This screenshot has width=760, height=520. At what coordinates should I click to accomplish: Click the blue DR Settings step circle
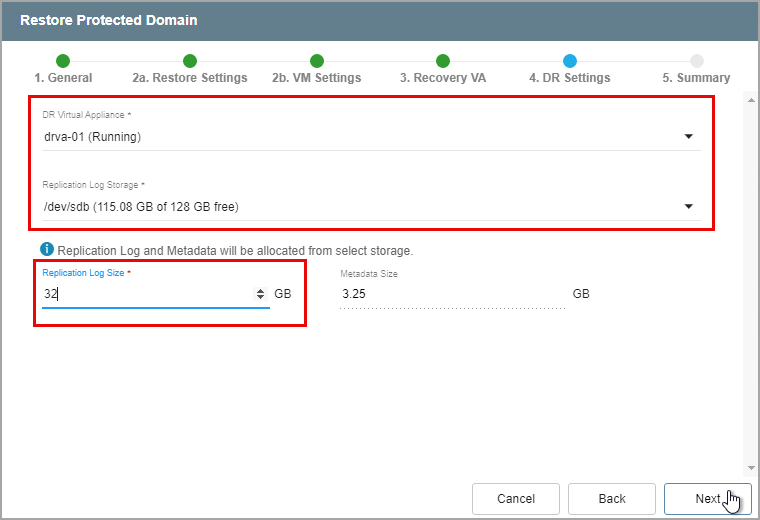click(x=570, y=61)
